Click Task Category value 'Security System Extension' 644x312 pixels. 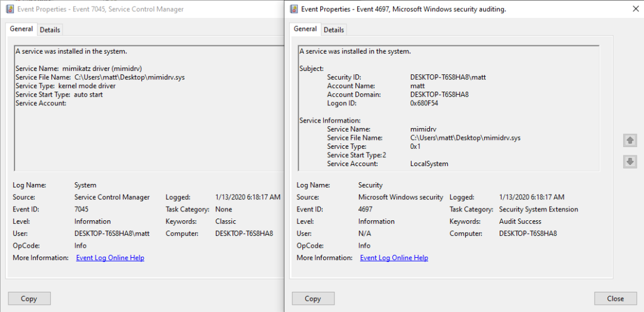[x=538, y=209]
